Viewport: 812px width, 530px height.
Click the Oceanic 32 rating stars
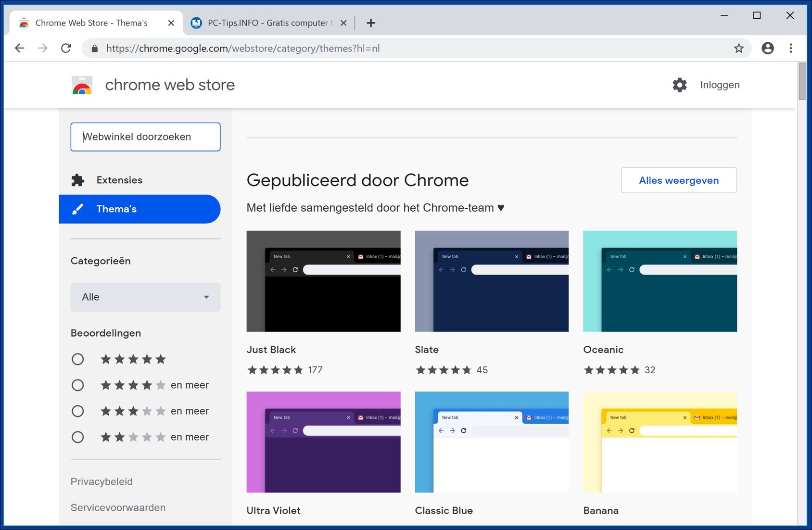612,370
